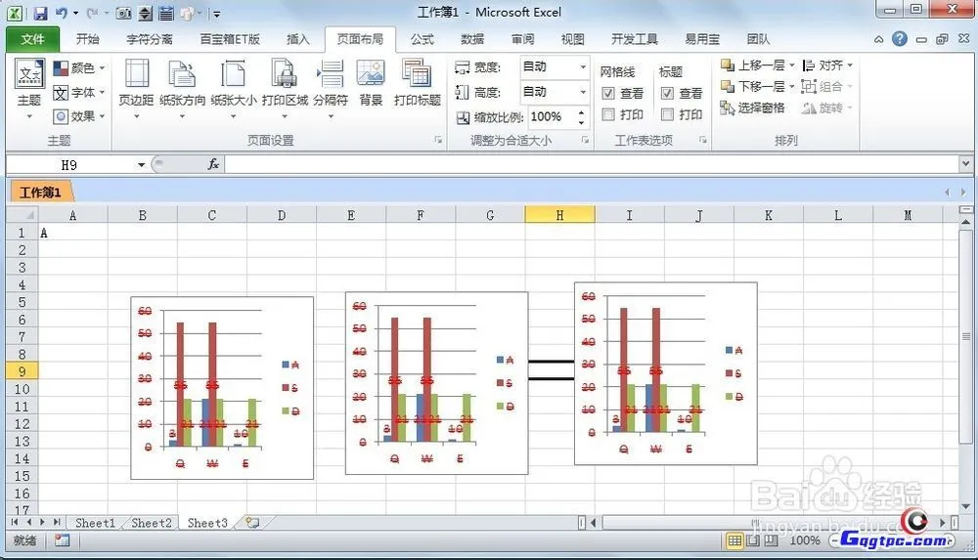Click the 纸张方向 (Orientation) icon
978x560 pixels.
[182, 83]
